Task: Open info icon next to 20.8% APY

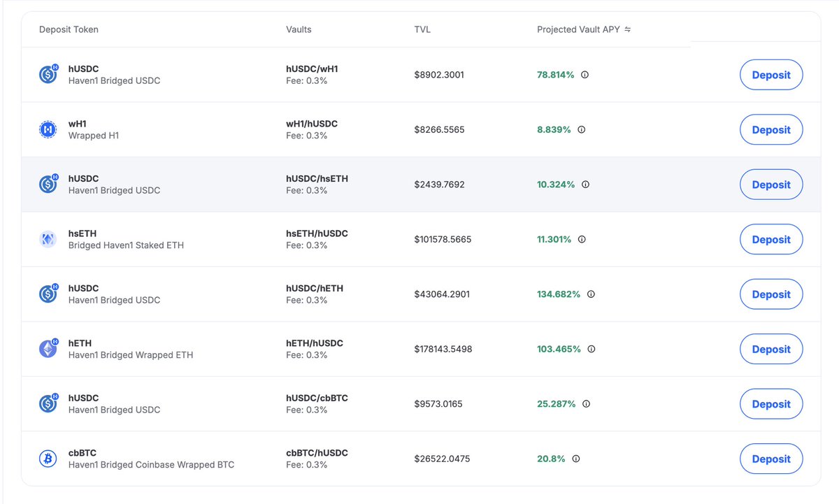Action: click(576, 459)
